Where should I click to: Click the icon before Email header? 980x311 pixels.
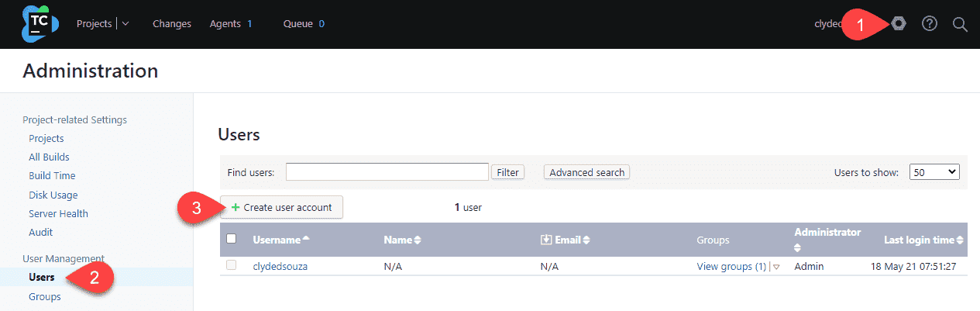point(546,240)
